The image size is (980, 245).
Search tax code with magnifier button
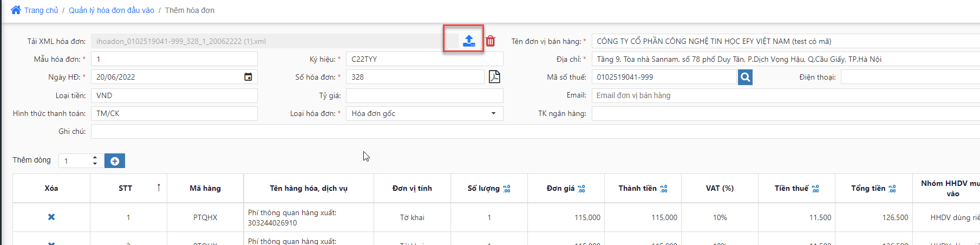coord(745,78)
